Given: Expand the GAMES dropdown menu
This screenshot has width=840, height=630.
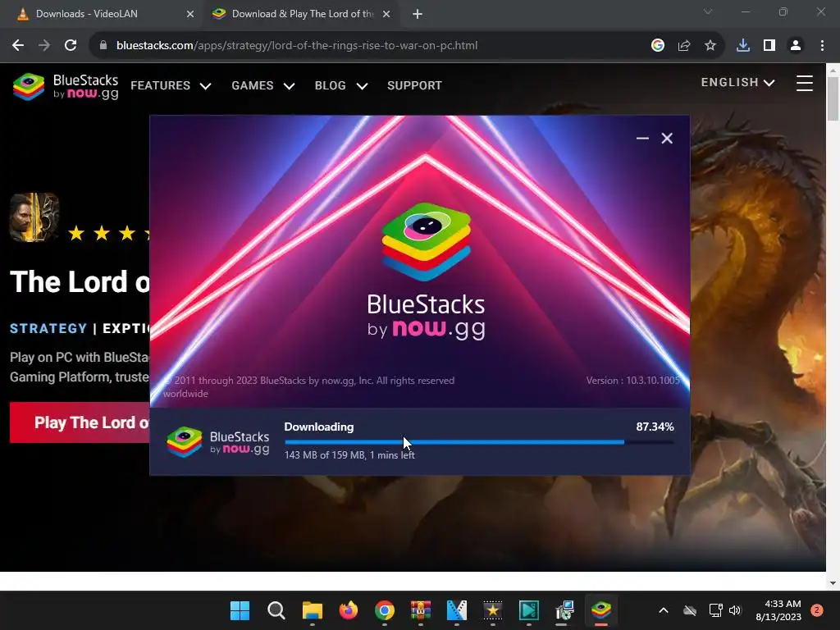Looking at the screenshot, I should [263, 85].
